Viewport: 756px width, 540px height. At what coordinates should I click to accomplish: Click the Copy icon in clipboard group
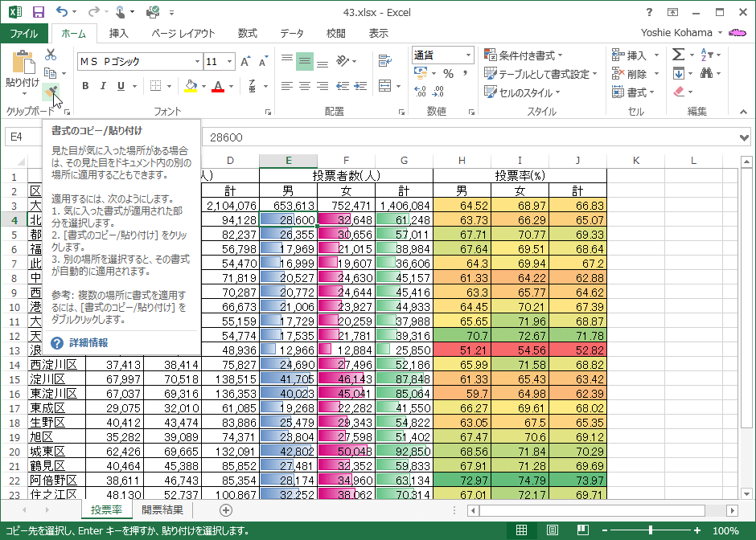pos(51,73)
